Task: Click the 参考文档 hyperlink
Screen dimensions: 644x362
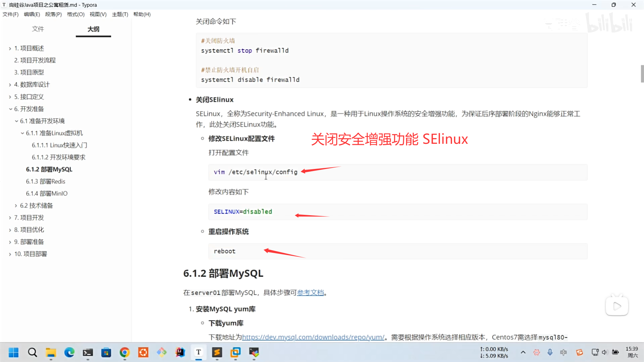Action: (310, 293)
